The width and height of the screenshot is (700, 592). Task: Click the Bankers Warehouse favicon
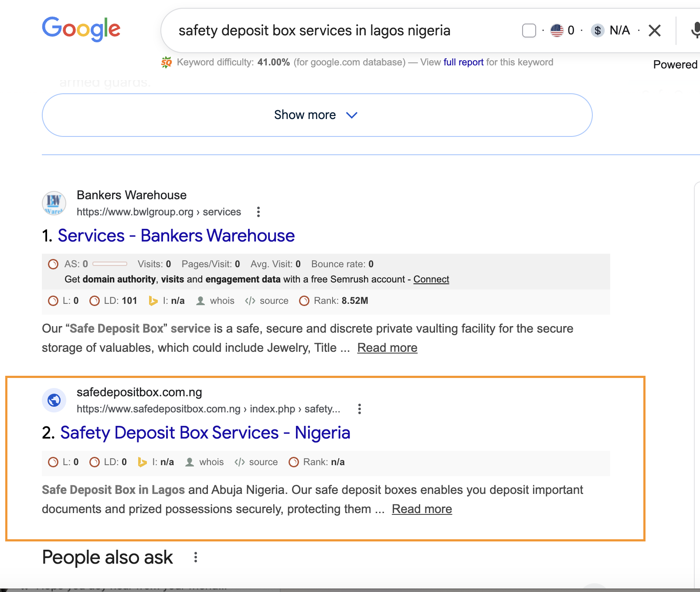click(x=54, y=203)
